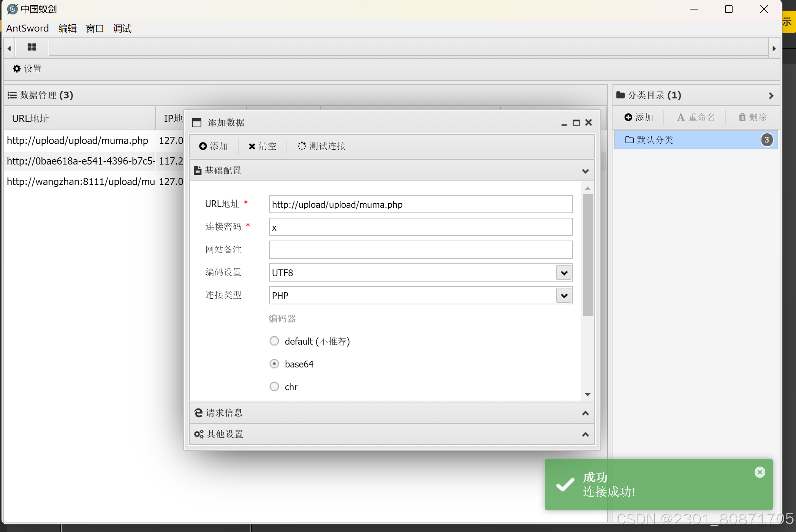Expand the 请求信息 section
The height and width of the screenshot is (532, 796).
[x=391, y=413]
